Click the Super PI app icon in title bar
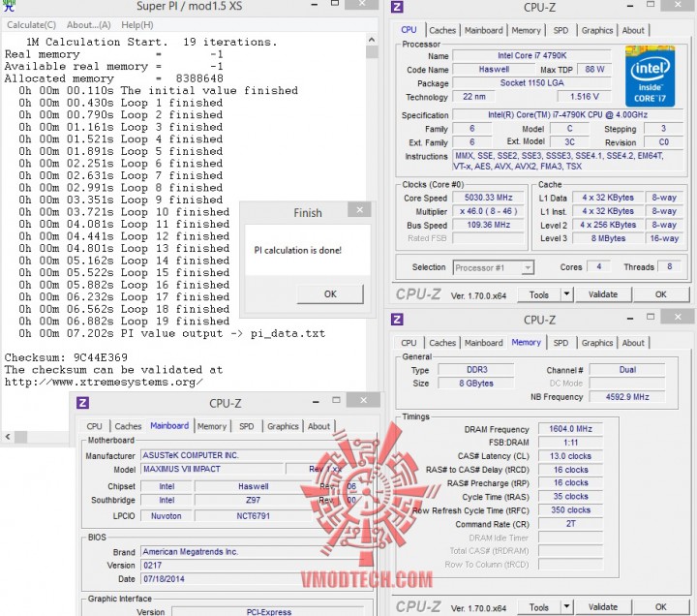Screen dimensions: 697x616 click(x=9, y=6)
